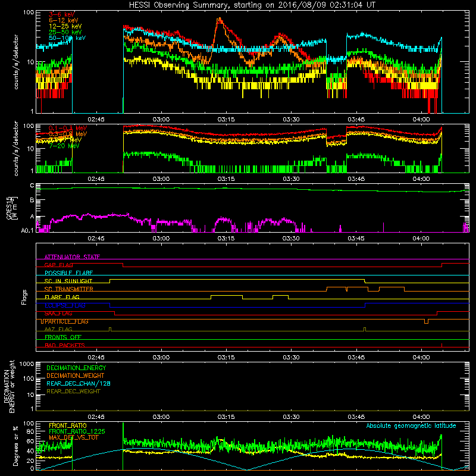
Task: Click the DECIMATION_WEIGHT legend entry
Action: pyautogui.click(x=76, y=375)
